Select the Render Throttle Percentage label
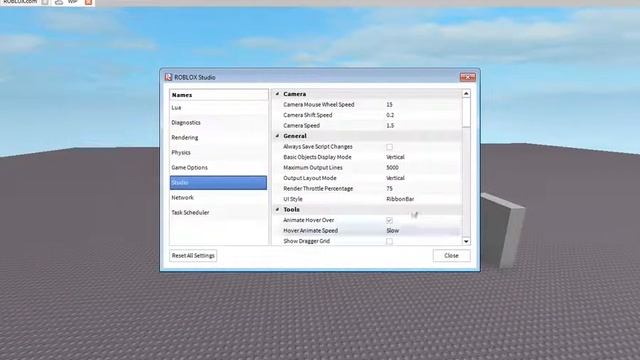This screenshot has height=360, width=640. coord(318,189)
